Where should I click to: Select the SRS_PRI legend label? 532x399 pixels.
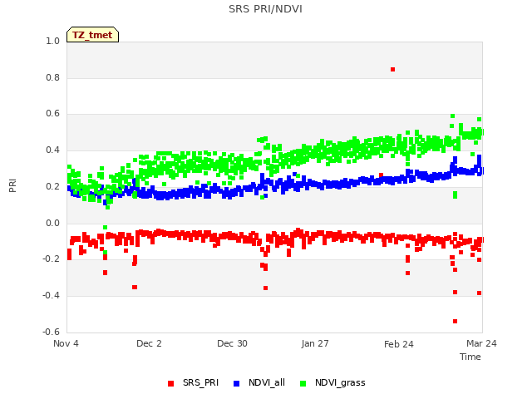click(x=200, y=382)
